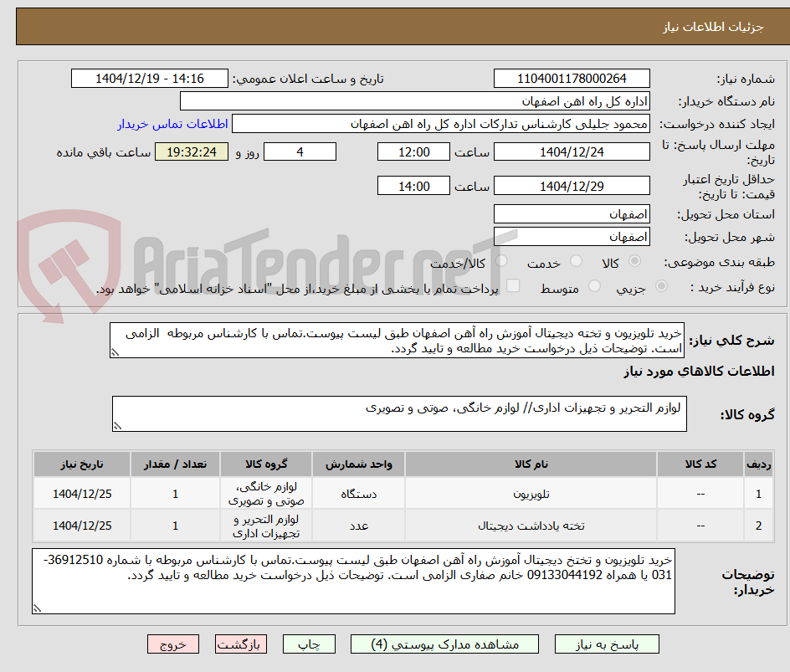790x672 pixels.
Task: Click the validity time field 14:00
Action: 413,186
